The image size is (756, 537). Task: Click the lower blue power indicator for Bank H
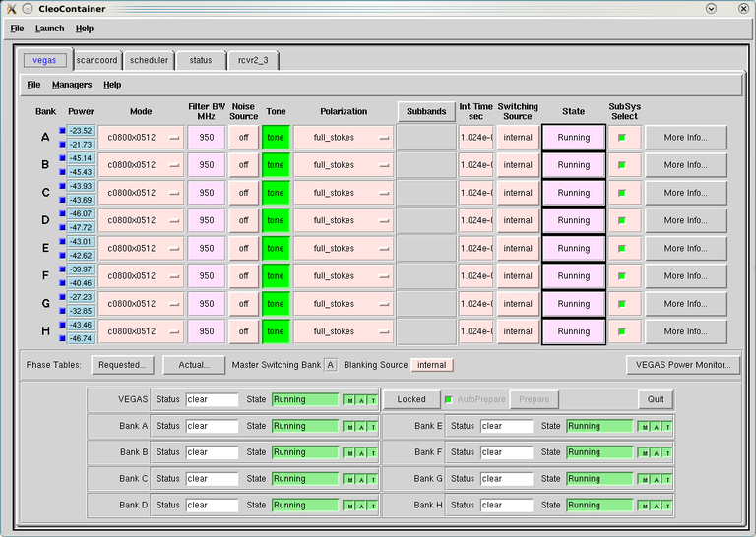[62, 338]
